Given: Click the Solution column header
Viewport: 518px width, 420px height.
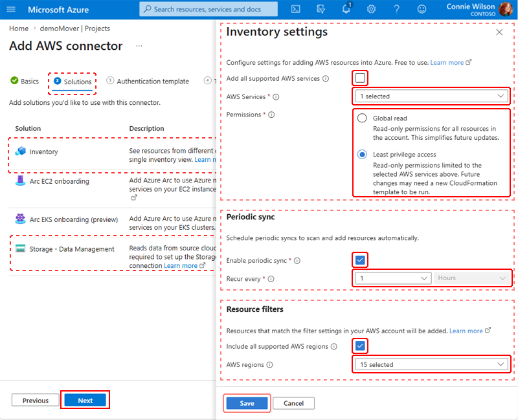Looking at the screenshot, I should tap(28, 128).
